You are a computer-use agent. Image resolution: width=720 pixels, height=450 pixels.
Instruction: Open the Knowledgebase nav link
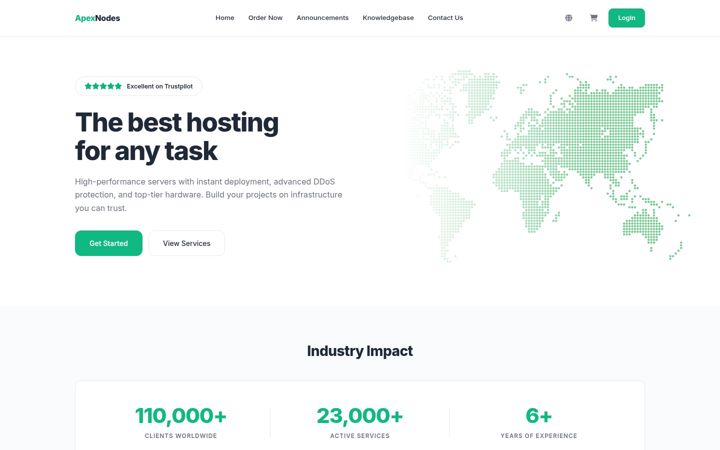pos(388,17)
